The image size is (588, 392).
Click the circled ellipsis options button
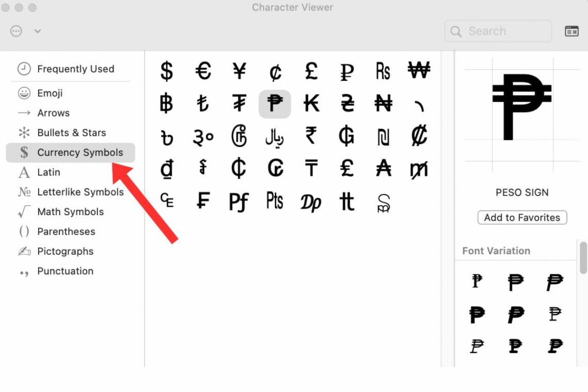tap(16, 31)
